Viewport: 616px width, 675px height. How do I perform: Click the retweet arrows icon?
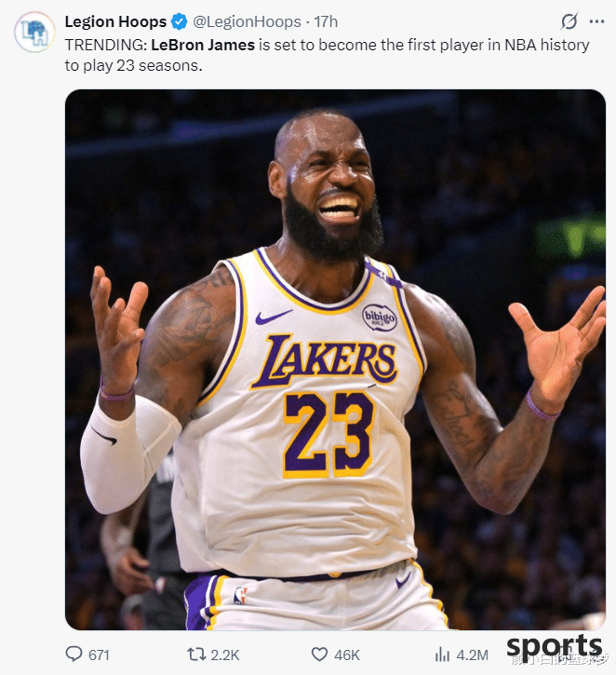(x=196, y=655)
